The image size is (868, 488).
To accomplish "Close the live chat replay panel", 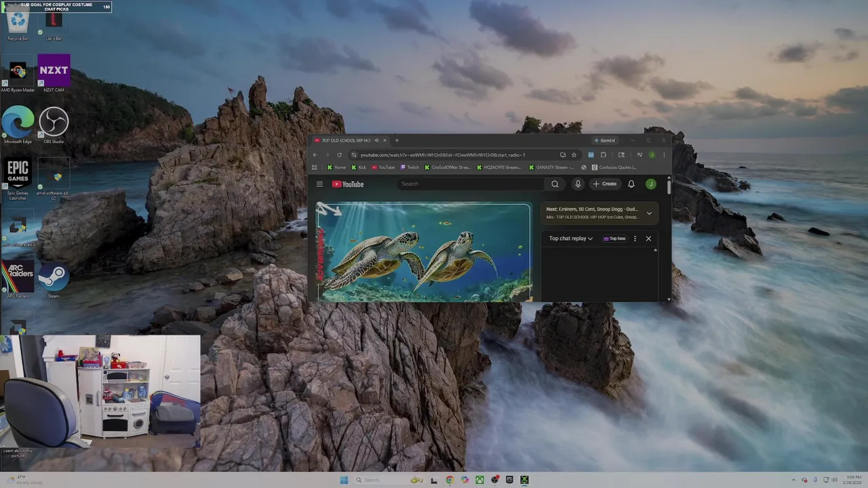I will coord(648,239).
